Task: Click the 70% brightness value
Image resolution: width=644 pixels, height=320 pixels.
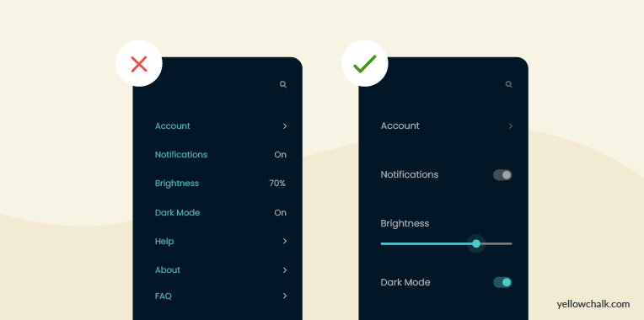Action: point(277,184)
